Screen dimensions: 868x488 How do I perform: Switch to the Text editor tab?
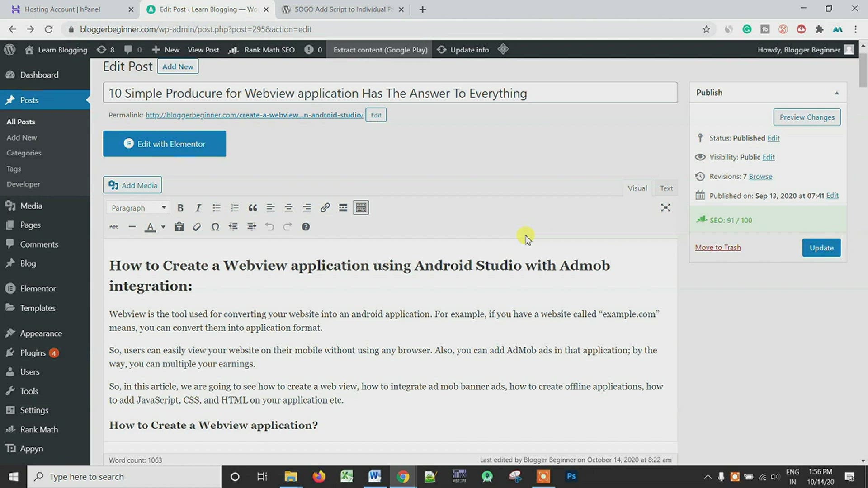(666, 188)
